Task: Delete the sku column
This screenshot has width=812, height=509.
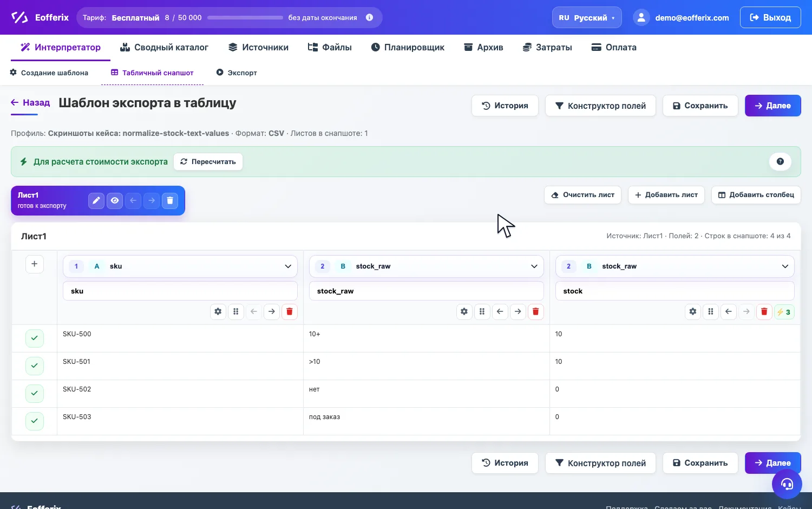Action: click(x=290, y=311)
